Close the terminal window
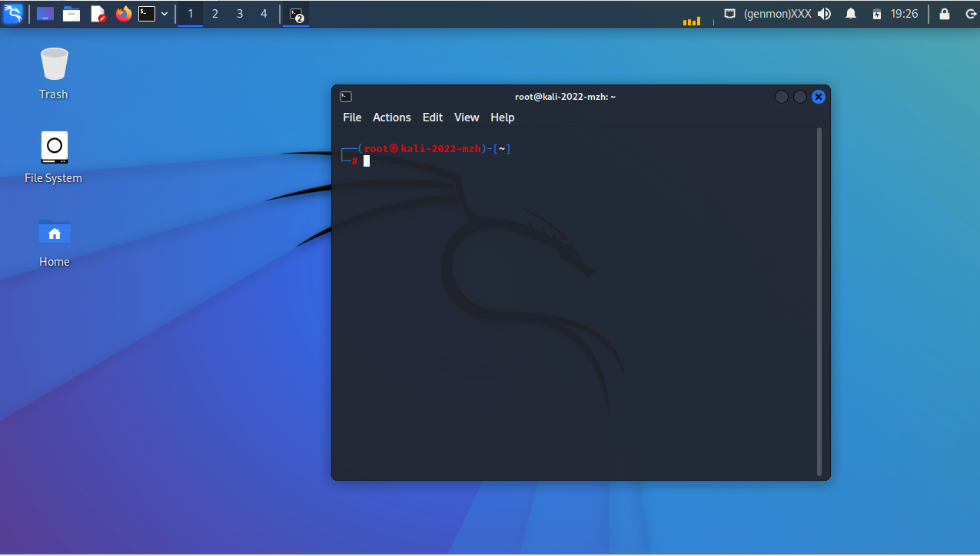 [819, 97]
